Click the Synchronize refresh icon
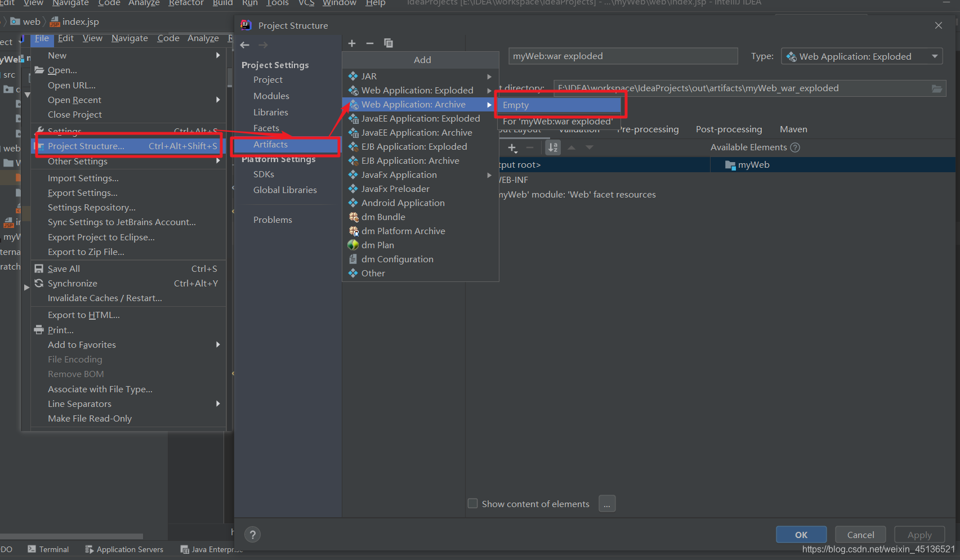Image resolution: width=960 pixels, height=560 pixels. [x=39, y=283]
